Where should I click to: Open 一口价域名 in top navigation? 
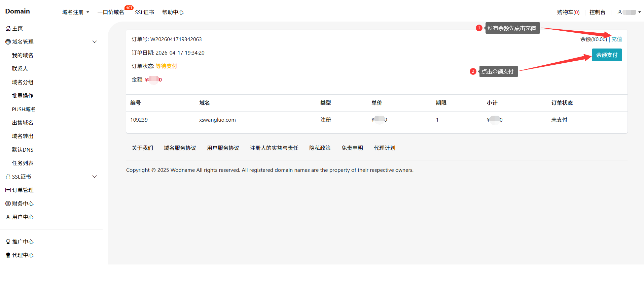(x=111, y=12)
